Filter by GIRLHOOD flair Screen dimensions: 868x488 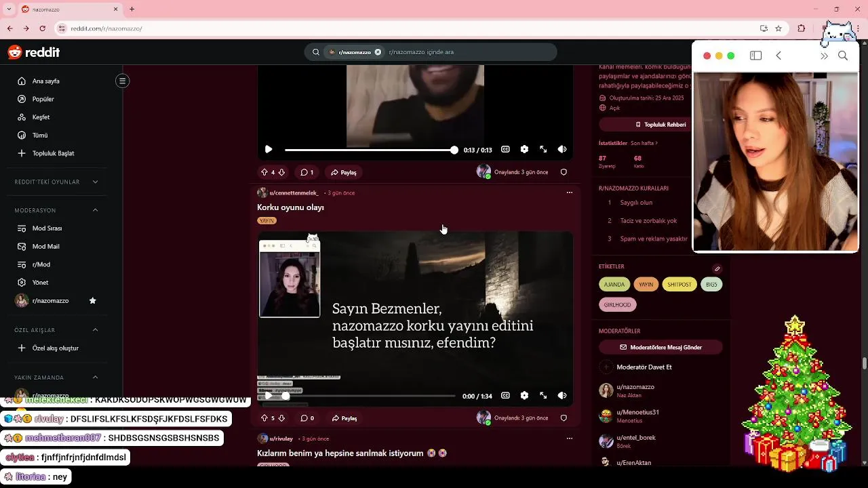617,305
